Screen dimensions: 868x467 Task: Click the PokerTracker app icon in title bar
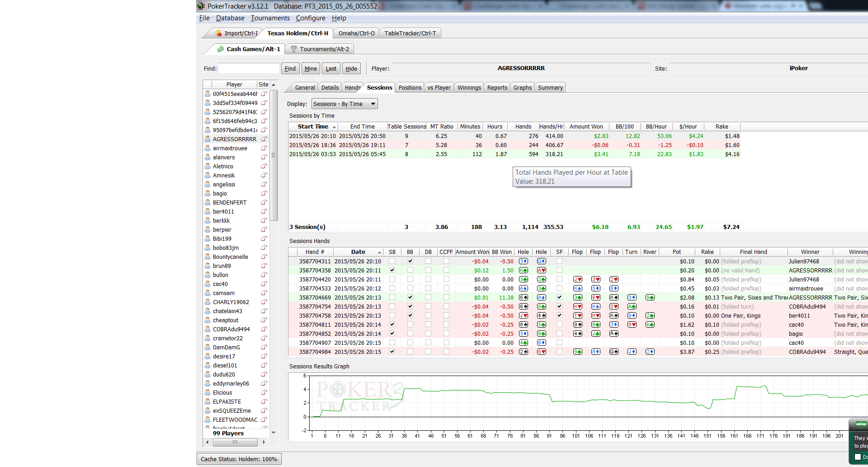pyautogui.click(x=201, y=6)
